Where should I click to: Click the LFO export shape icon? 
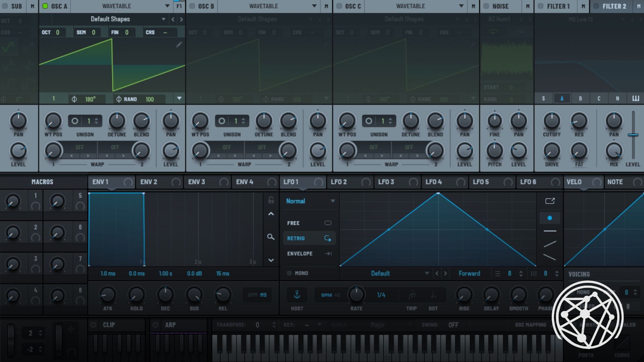[x=550, y=201]
